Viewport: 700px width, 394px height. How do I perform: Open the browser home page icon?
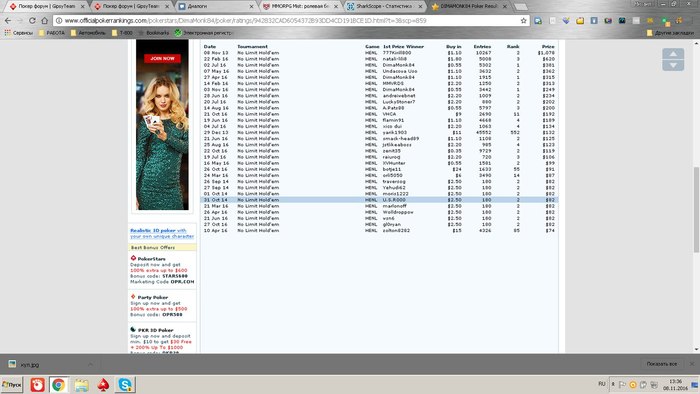click(45, 21)
